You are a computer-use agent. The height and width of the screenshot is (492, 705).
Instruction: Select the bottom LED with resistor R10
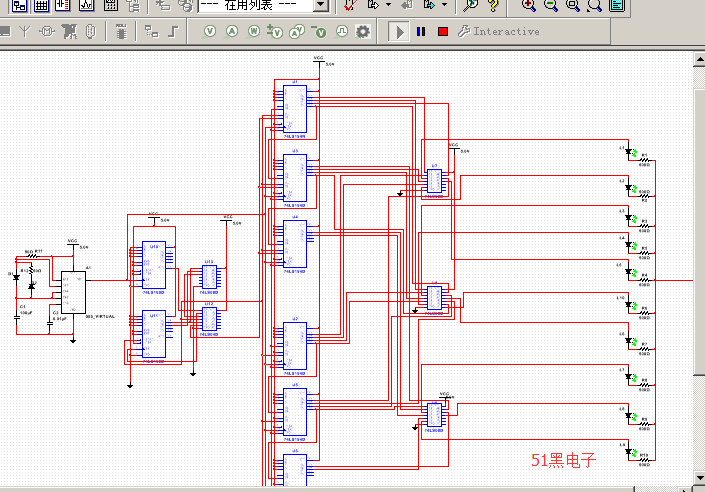coord(630,452)
